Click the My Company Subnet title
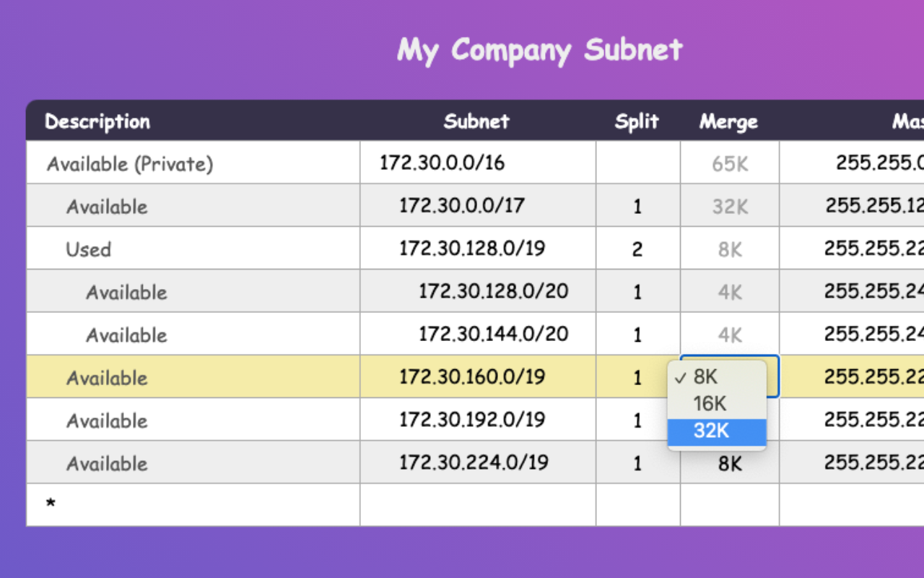The image size is (924, 578). point(540,50)
